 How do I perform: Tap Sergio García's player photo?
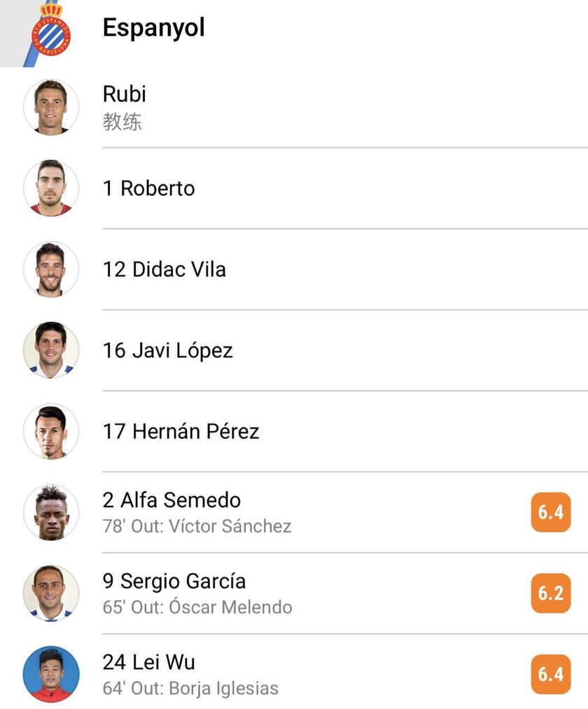(51, 593)
